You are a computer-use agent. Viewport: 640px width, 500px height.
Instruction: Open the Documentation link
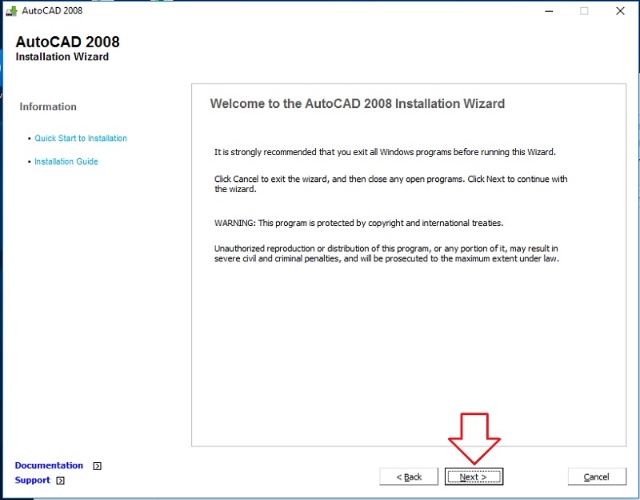49,465
